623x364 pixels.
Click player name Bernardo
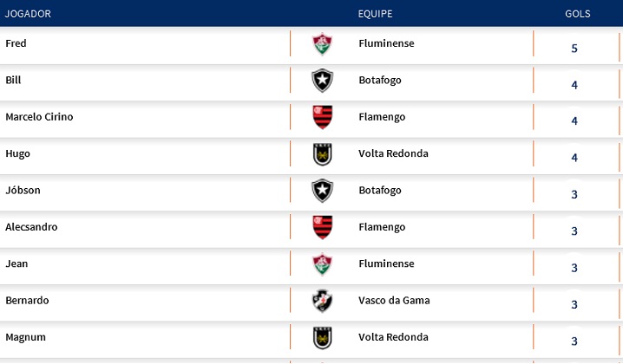[27, 301]
